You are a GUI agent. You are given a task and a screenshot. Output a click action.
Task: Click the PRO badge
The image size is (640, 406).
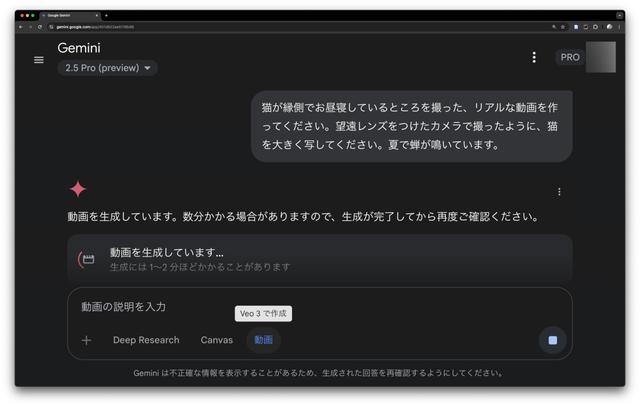click(x=570, y=58)
